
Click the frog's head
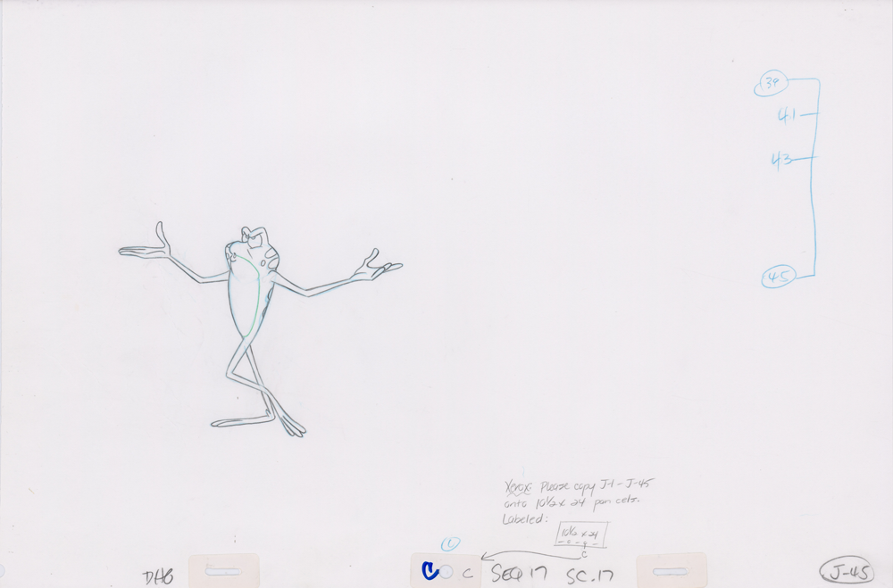[253, 243]
